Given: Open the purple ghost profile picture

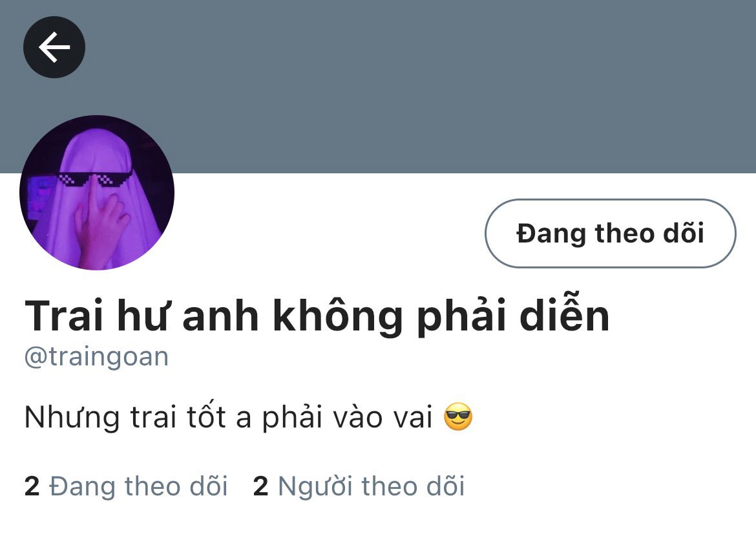Looking at the screenshot, I should [x=96, y=193].
